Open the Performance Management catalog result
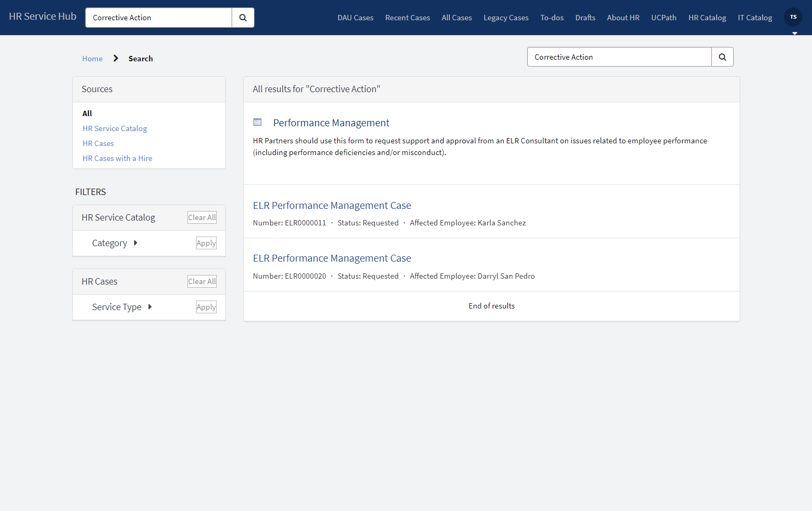 point(331,123)
